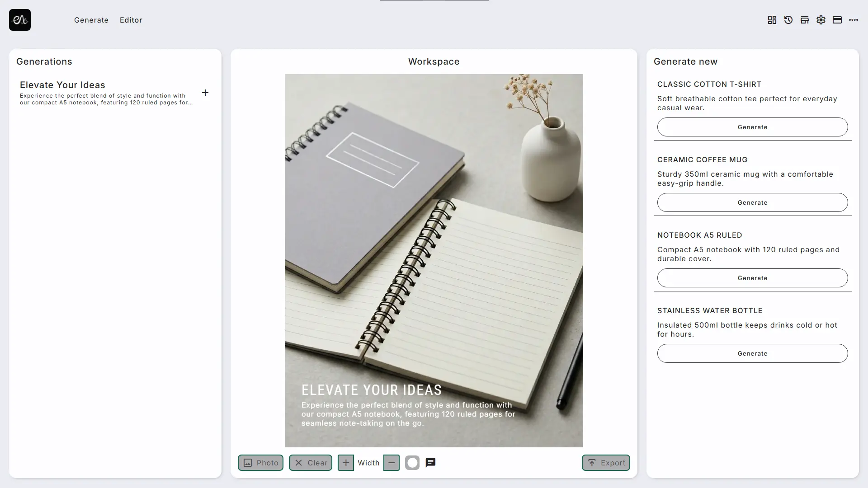Export the workspace image
The height and width of the screenshot is (488, 868).
click(606, 463)
